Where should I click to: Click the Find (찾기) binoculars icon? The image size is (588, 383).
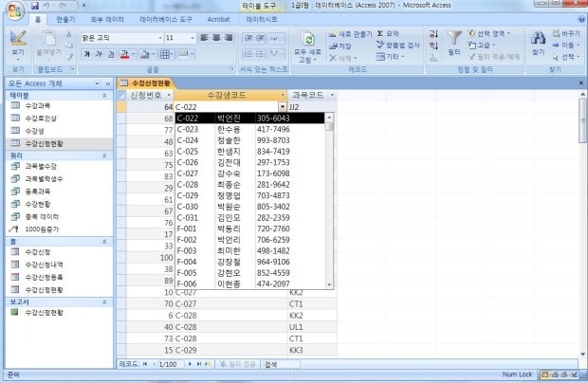(539, 40)
